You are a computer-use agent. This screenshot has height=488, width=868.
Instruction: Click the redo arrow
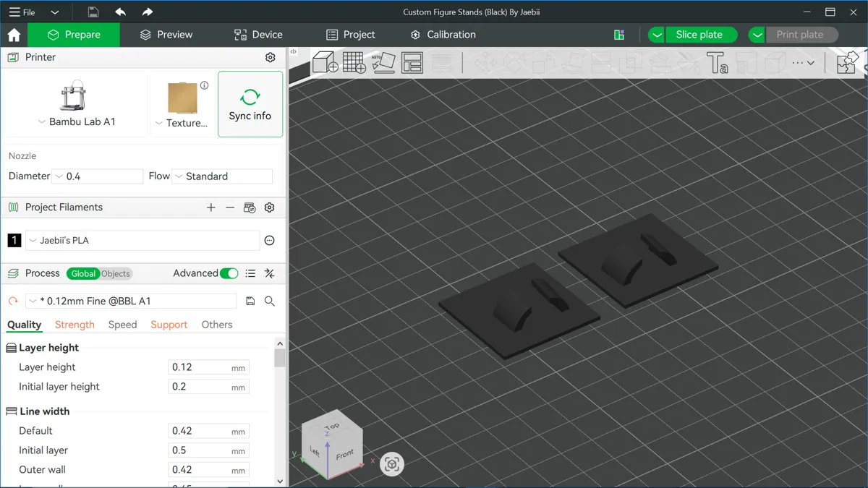point(148,12)
